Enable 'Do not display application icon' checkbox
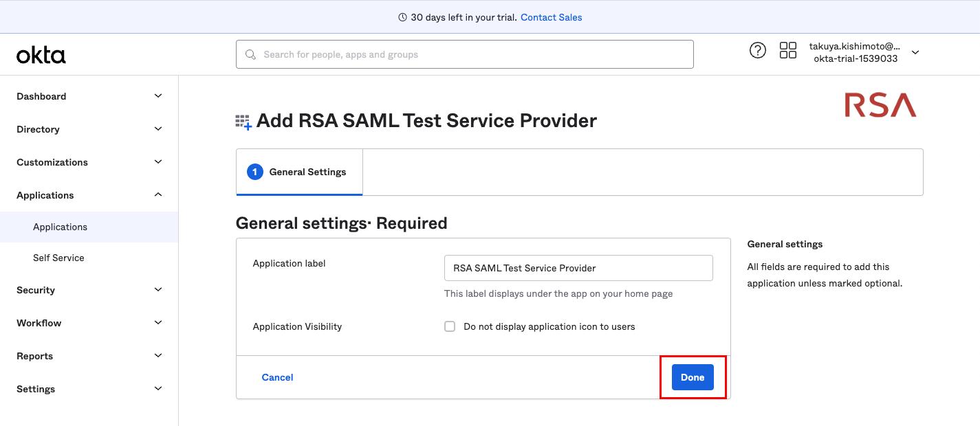This screenshot has width=980, height=426. 450,326
